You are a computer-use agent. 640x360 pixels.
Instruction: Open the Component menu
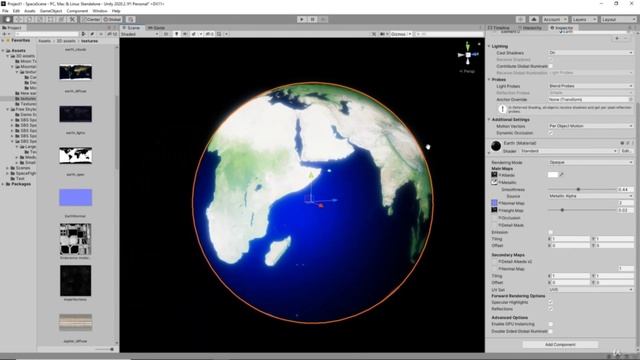[x=77, y=11]
